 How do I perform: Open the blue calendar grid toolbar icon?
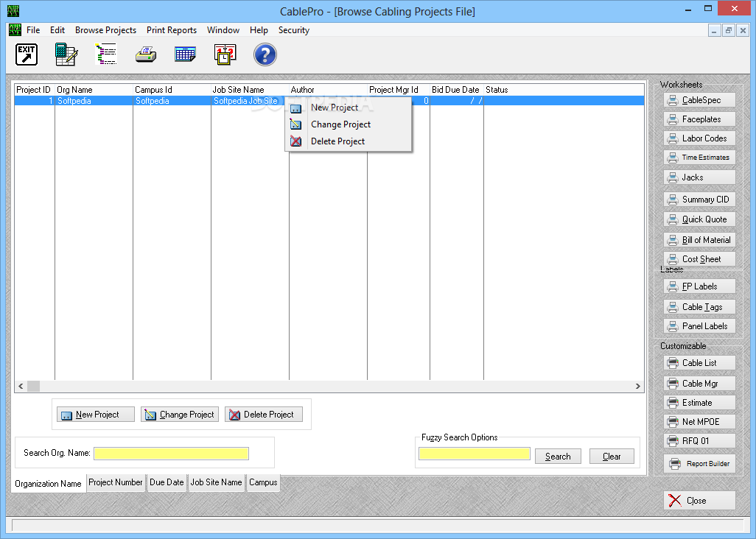[185, 54]
